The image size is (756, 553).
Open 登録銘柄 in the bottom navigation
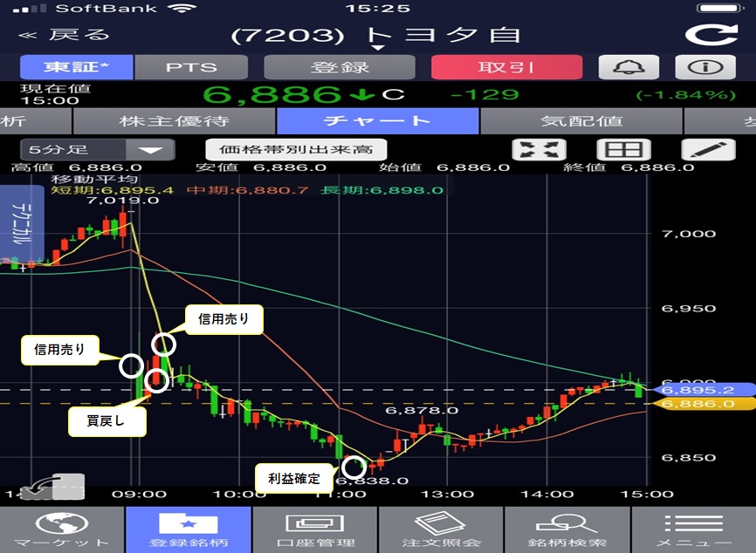[189, 529]
